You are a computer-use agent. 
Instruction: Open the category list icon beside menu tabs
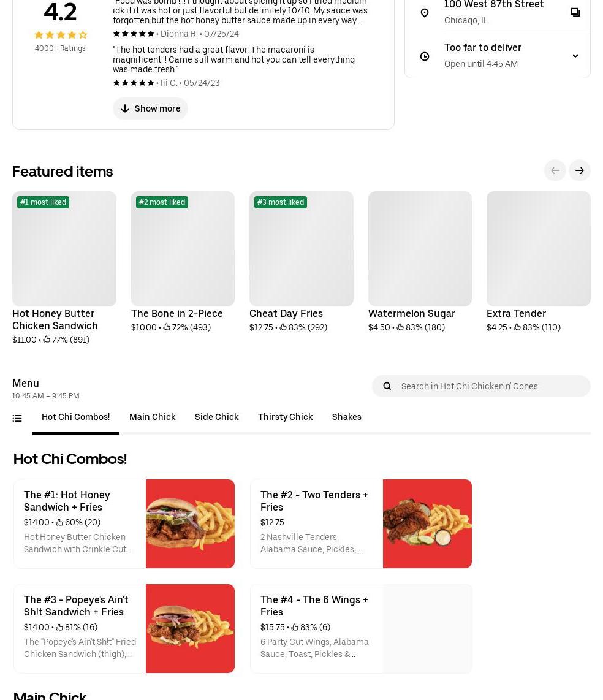17,418
